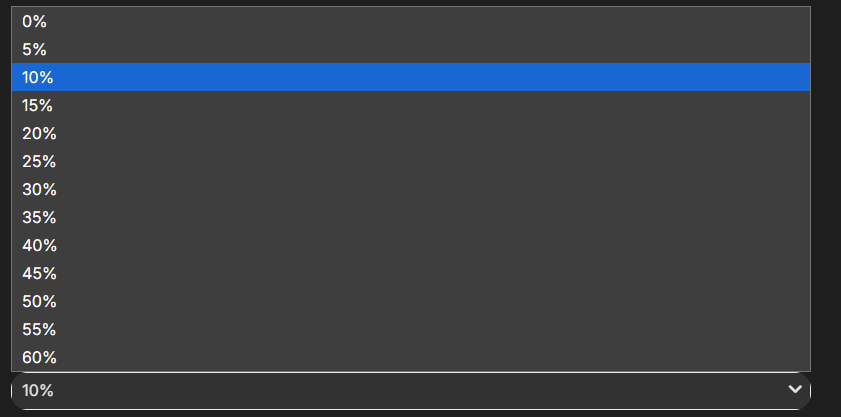Pick the blue selected row

[x=411, y=77]
